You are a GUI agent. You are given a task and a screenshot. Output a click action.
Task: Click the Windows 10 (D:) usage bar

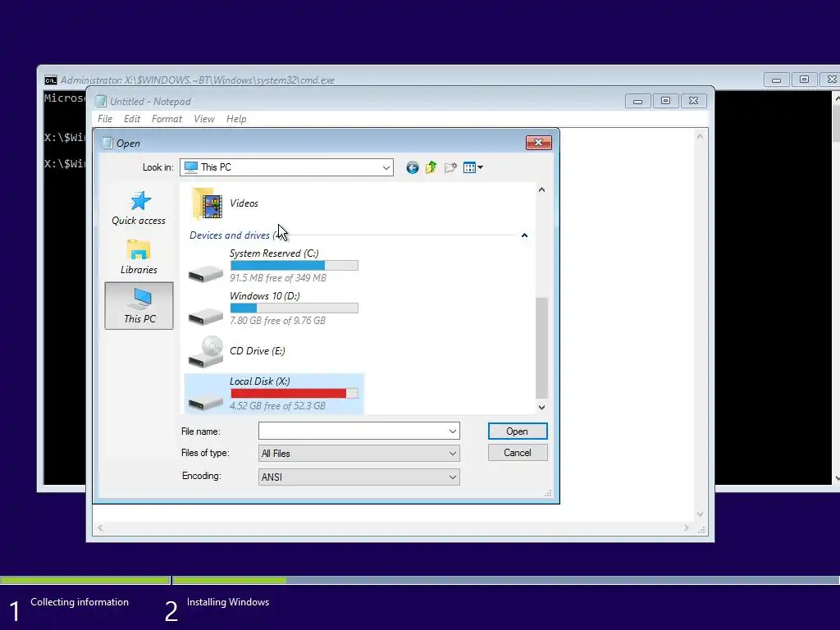point(294,308)
